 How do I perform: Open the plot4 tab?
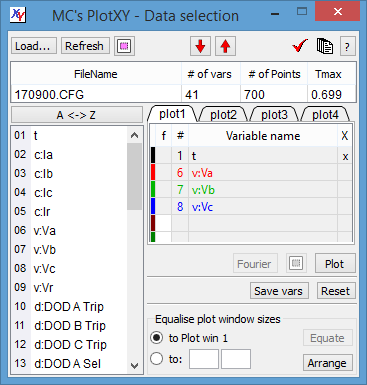click(x=325, y=115)
